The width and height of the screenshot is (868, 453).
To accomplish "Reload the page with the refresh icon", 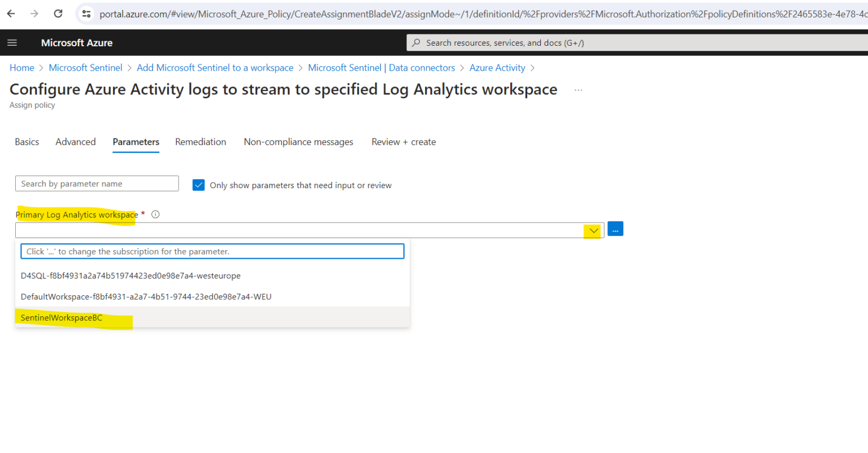I will click(x=58, y=14).
